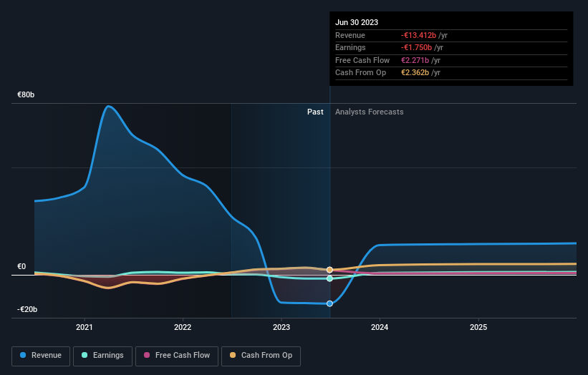Image resolution: width=588 pixels, height=375 pixels.
Task: Click the Earnings row label in tooltip
Action: tap(350, 47)
